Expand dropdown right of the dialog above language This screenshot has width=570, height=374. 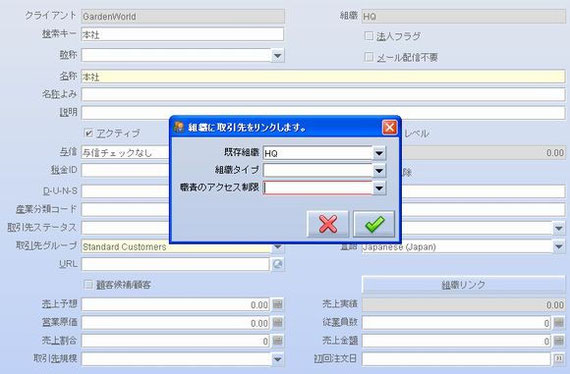(x=559, y=228)
